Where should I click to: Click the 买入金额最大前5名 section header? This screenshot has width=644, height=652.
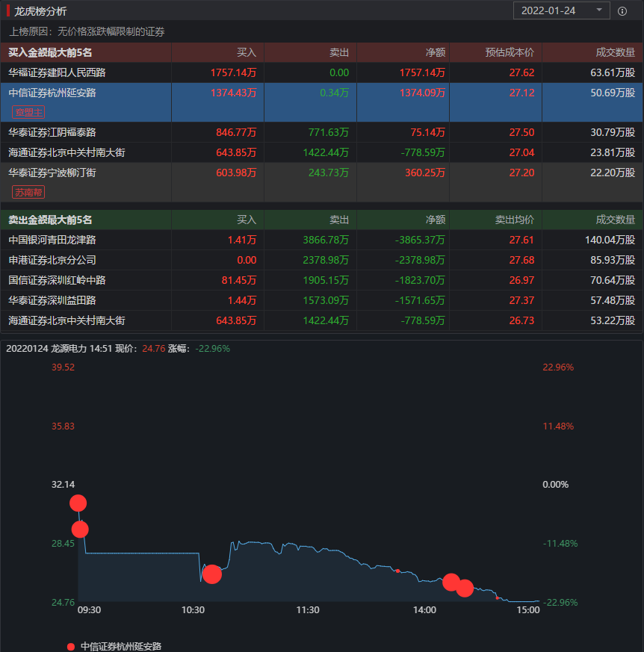51,52
